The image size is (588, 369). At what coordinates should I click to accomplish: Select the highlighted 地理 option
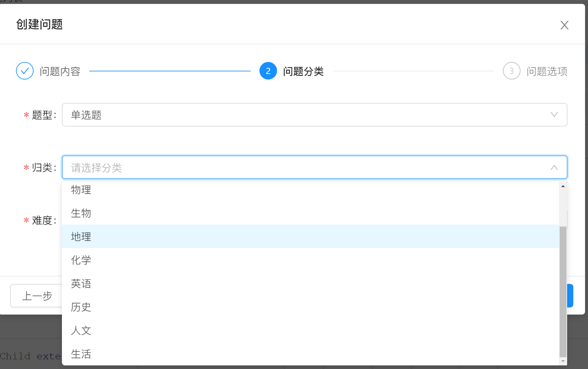(81, 237)
